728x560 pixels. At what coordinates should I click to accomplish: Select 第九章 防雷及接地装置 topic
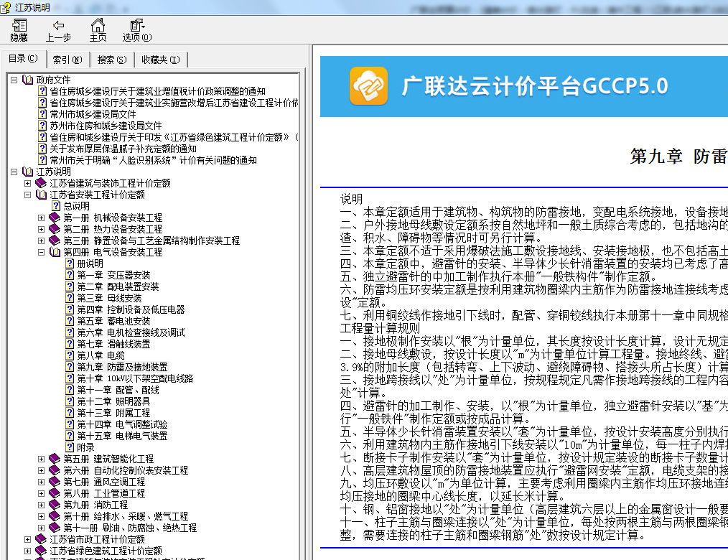coord(122,368)
